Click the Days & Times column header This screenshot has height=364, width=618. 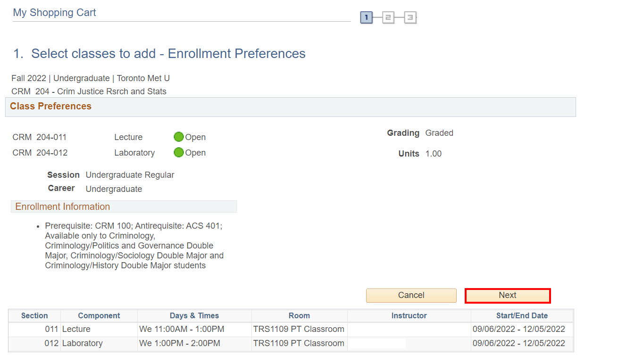pos(194,316)
